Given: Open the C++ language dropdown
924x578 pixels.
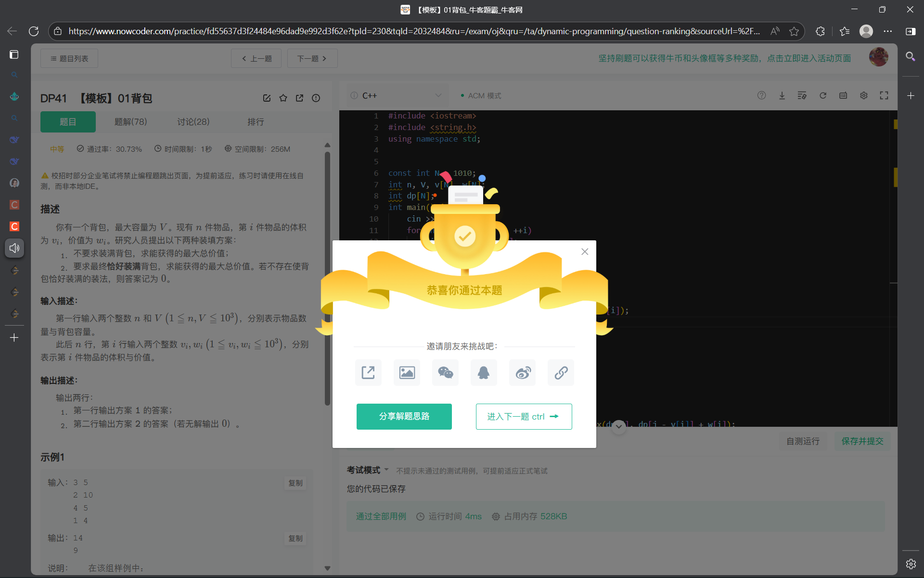Looking at the screenshot, I should click(x=397, y=95).
